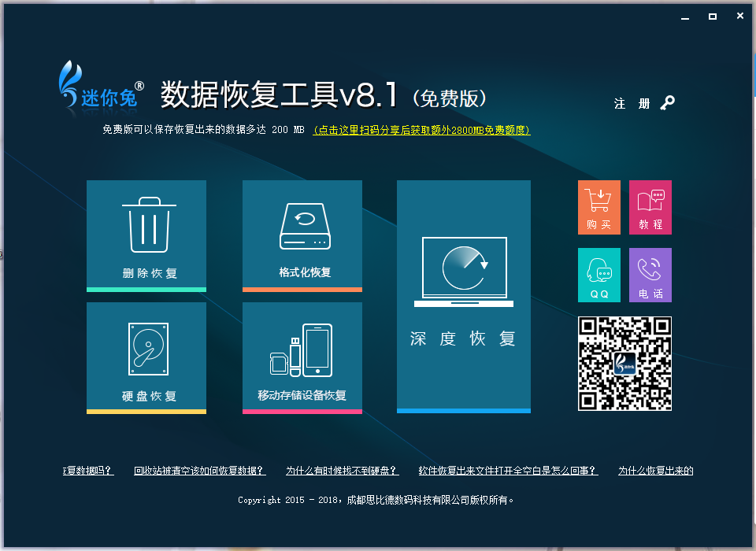Open the 硬盘恢复 hard disk recovery tile
The height and width of the screenshot is (551, 756).
click(146, 357)
